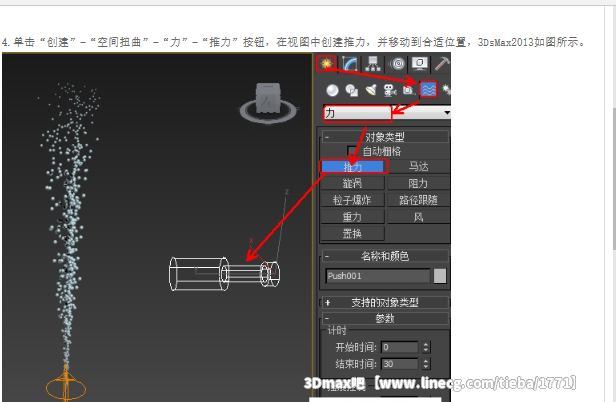The height and width of the screenshot is (402, 616).
Task: Select the Helpers category icon
Action: (409, 90)
